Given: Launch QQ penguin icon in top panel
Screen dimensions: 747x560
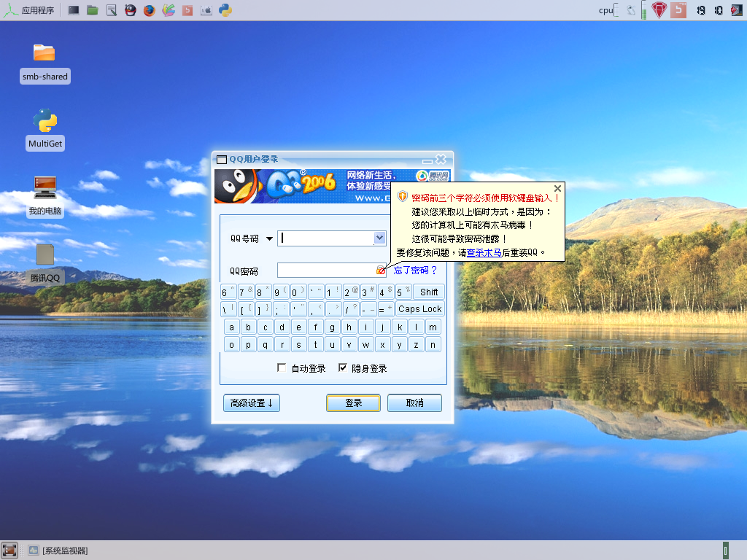Looking at the screenshot, I should click(x=131, y=10).
